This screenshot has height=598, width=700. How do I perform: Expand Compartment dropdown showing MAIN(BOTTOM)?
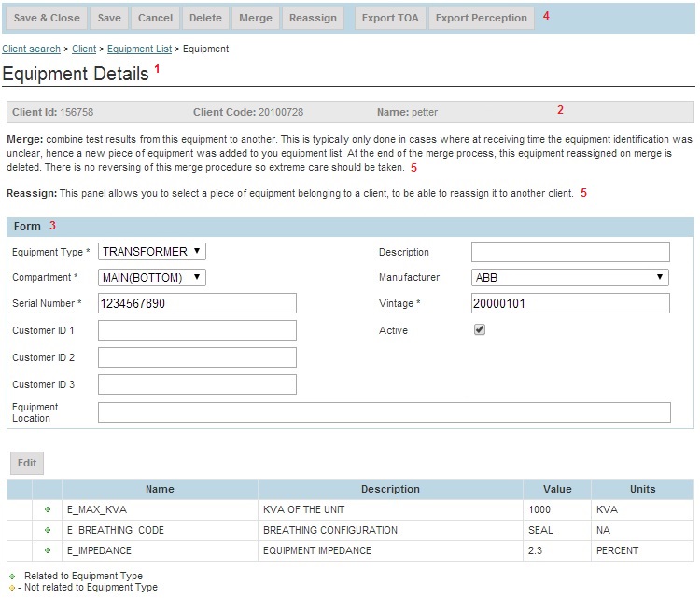[x=152, y=278]
